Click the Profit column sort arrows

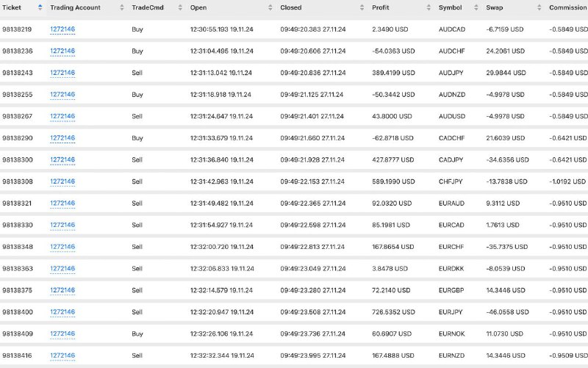(429, 7)
